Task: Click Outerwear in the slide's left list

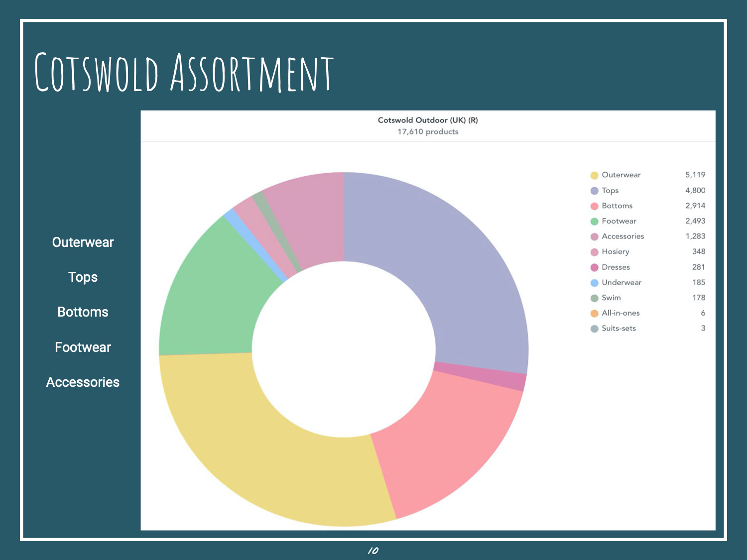Action: [x=83, y=242]
